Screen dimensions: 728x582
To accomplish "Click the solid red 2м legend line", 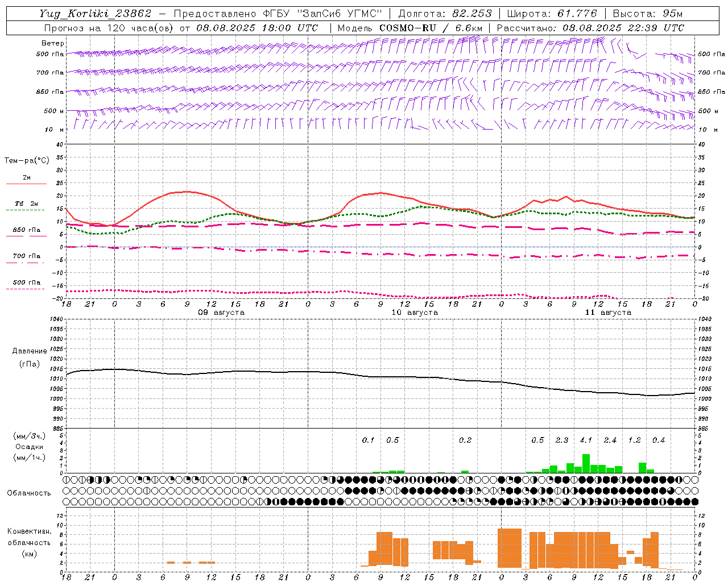I will 27,184.
